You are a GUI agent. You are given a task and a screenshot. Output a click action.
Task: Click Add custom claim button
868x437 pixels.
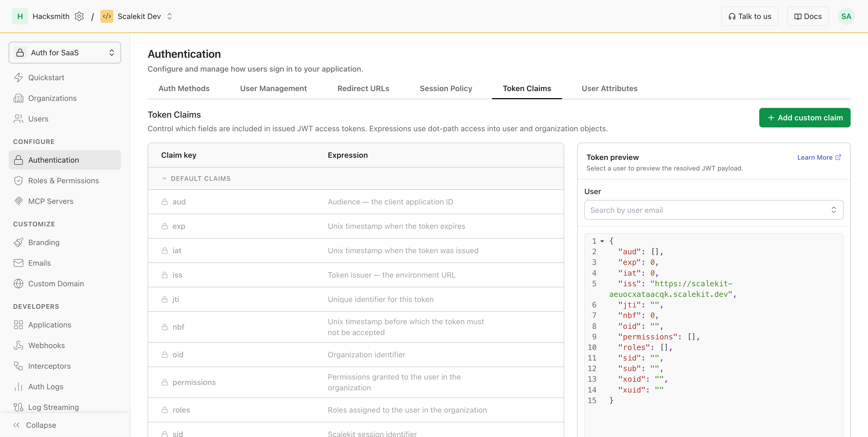[805, 117]
